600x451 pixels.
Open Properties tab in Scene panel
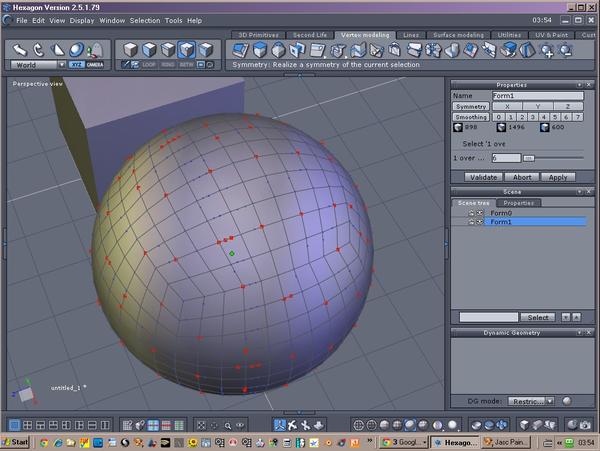(518, 203)
